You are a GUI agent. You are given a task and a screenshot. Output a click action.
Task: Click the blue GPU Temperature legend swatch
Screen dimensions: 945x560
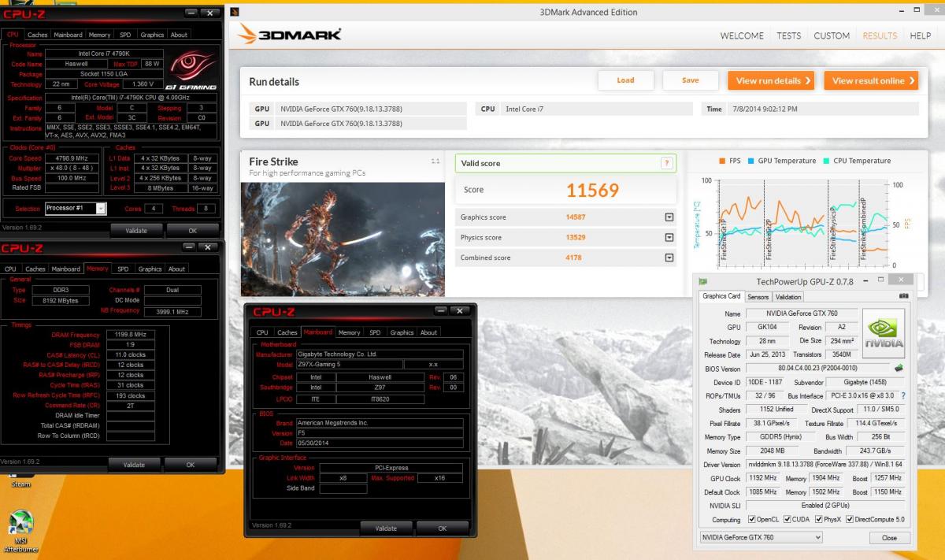[750, 161]
